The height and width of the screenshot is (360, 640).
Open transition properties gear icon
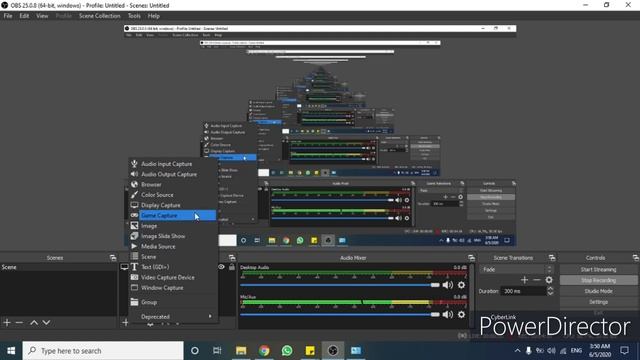click(549, 280)
